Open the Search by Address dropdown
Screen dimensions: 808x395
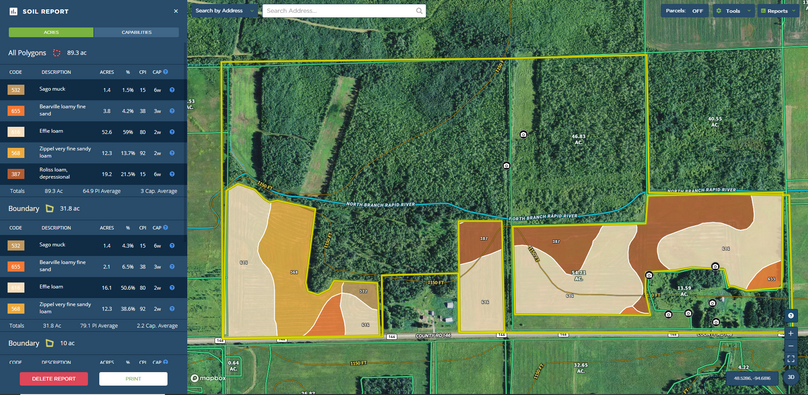pyautogui.click(x=225, y=11)
